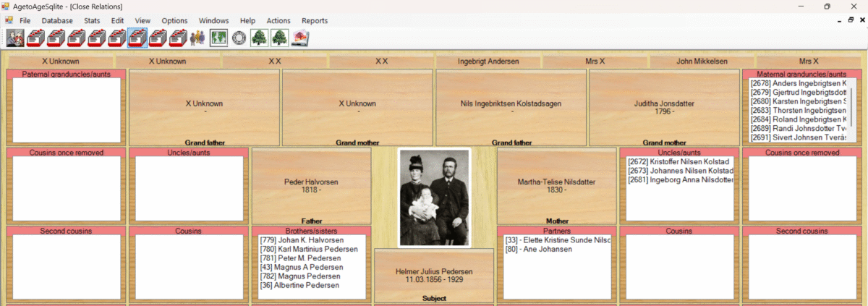Open the View menu
868x306 pixels.
coord(142,21)
